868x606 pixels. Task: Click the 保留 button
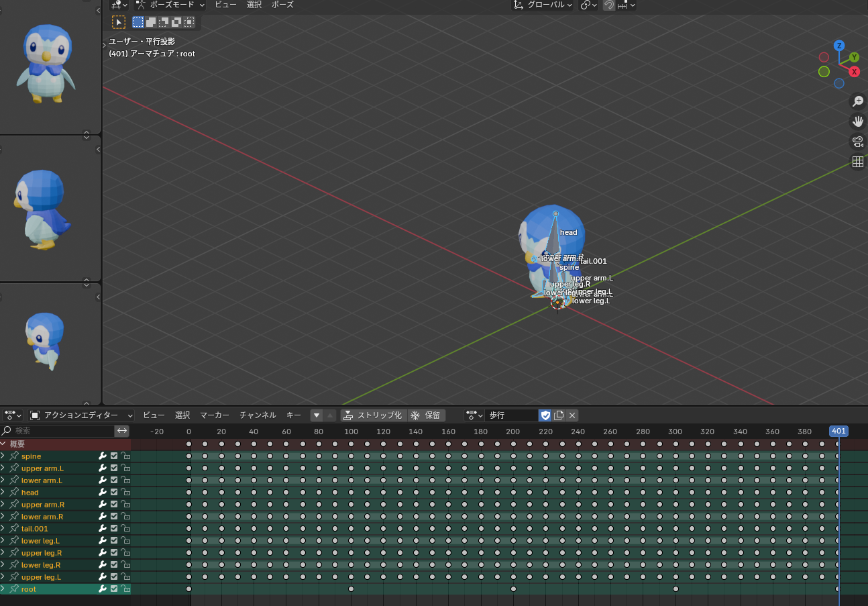coord(426,415)
